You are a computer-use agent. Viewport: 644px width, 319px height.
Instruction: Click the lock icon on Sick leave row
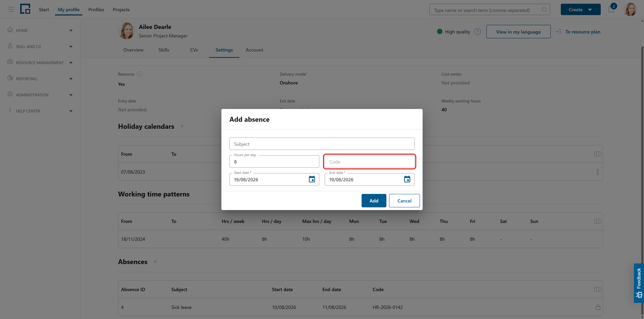(598, 307)
